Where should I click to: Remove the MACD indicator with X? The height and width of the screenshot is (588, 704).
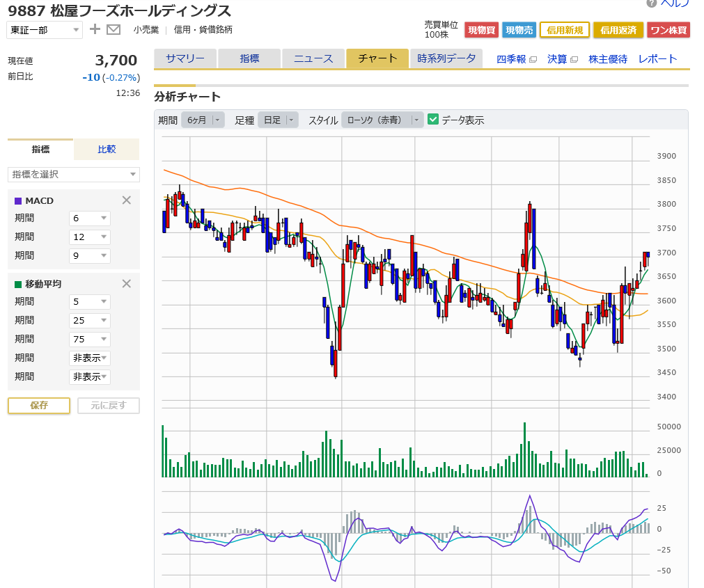pyautogui.click(x=127, y=200)
